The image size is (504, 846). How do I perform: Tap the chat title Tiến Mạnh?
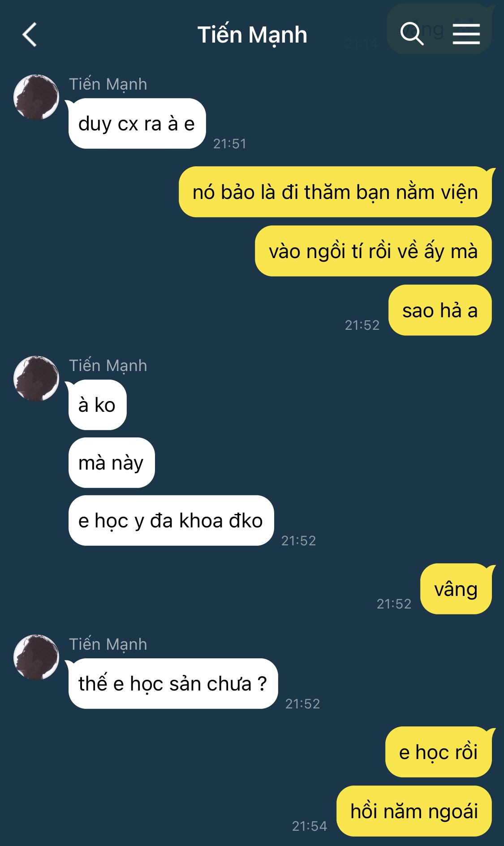tap(252, 35)
